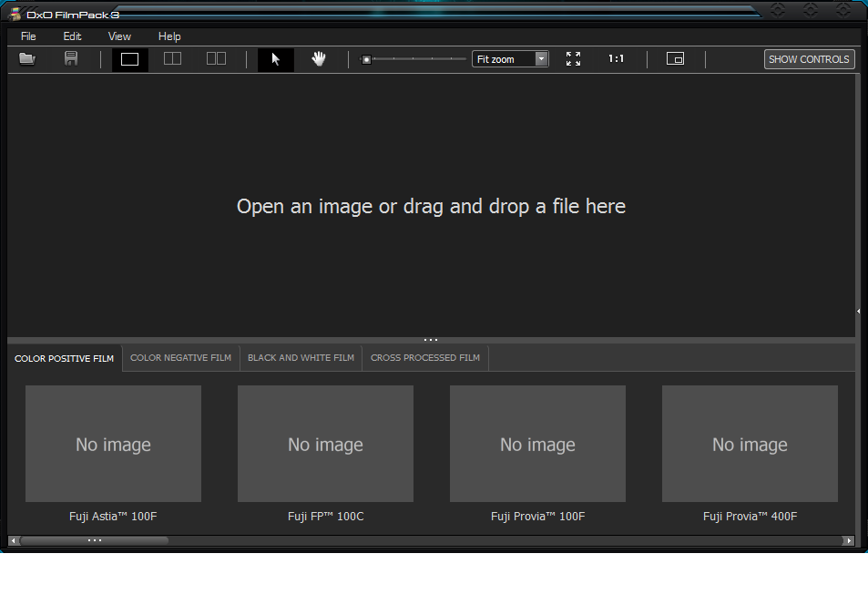Switch to Black and White Film tab
Viewport: 868px width, 605px height.
[x=301, y=358]
